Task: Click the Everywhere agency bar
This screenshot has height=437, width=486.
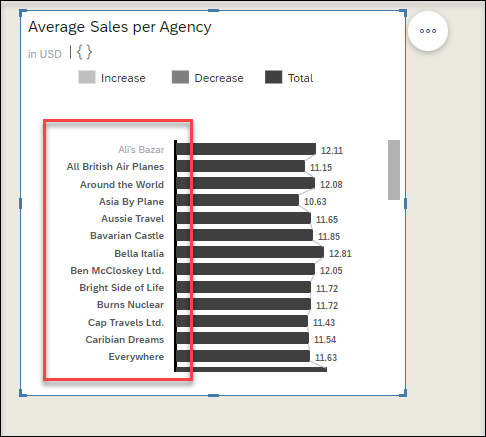Action: coord(243,356)
